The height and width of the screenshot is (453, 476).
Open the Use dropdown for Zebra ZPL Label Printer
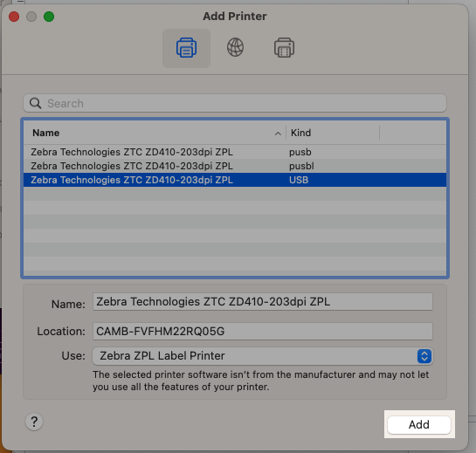263,356
